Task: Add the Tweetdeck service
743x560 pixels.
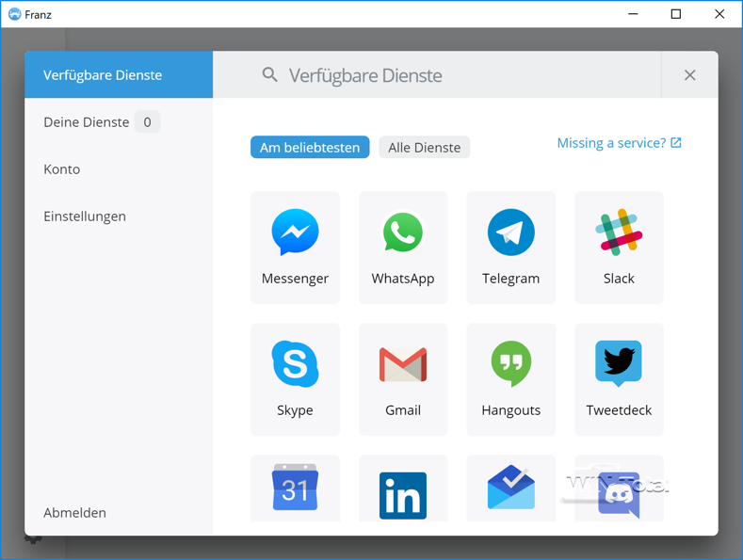Action: (619, 379)
